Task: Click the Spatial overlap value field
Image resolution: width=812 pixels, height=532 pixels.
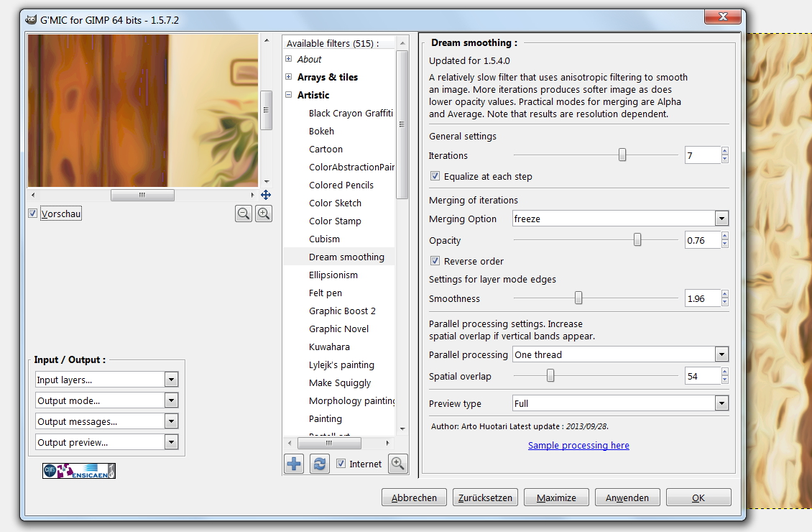Action: click(702, 376)
